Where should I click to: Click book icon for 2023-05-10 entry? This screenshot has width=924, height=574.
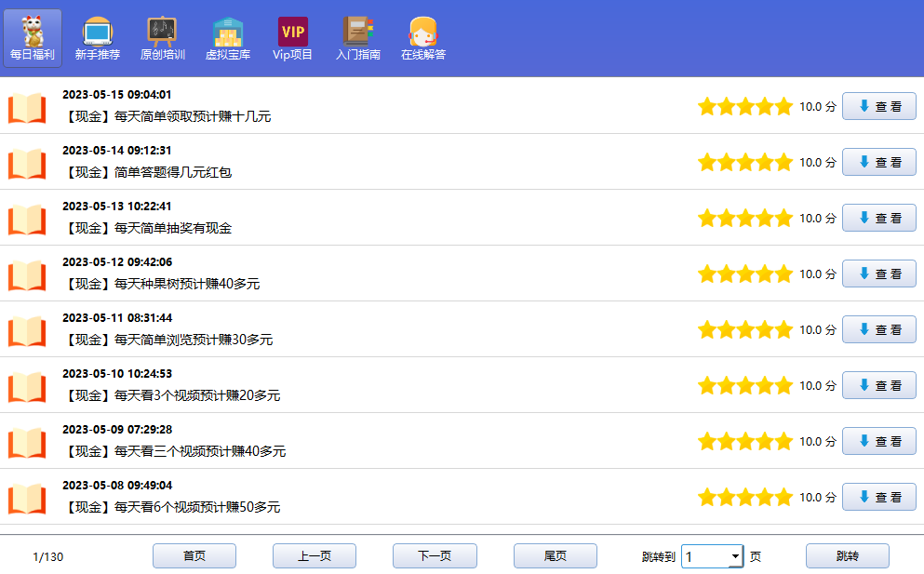[27, 387]
